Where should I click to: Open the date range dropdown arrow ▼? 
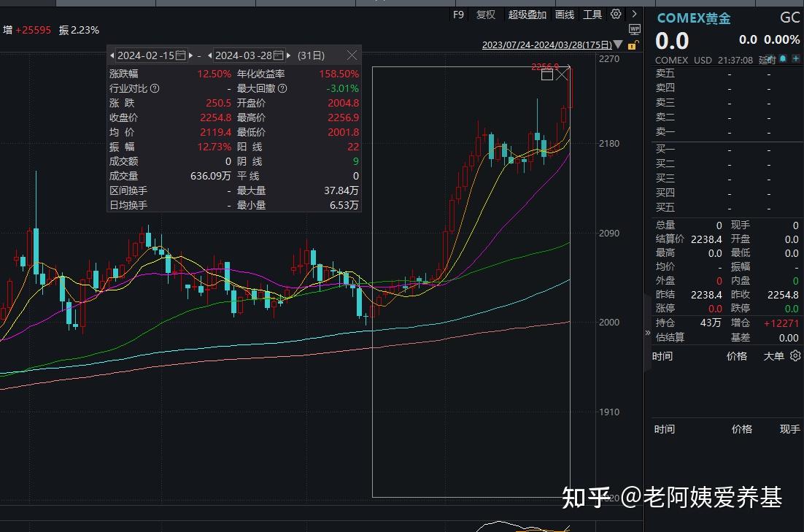(617, 45)
